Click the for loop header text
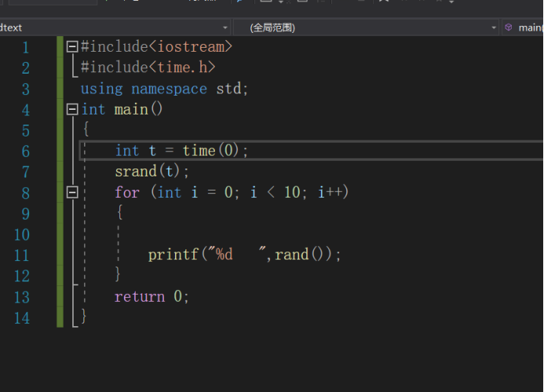The image size is (544, 392). point(232,192)
